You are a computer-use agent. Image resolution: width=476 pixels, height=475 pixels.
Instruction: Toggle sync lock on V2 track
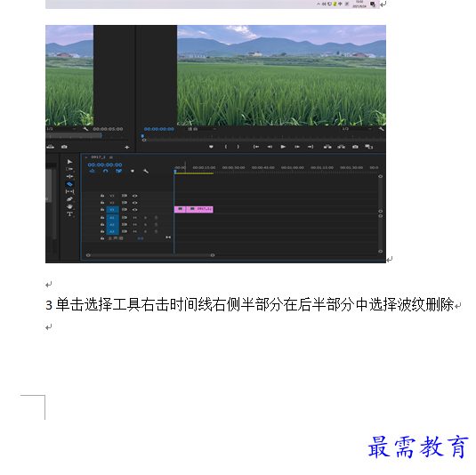125,203
